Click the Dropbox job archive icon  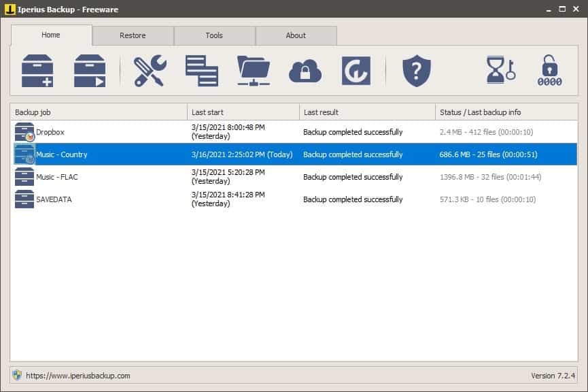pyautogui.click(x=24, y=132)
